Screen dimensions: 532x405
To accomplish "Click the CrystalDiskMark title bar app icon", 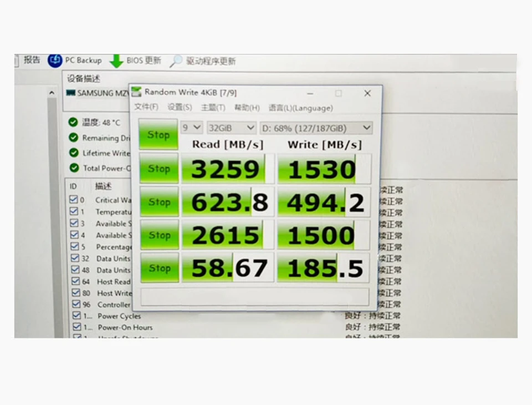I will [137, 92].
